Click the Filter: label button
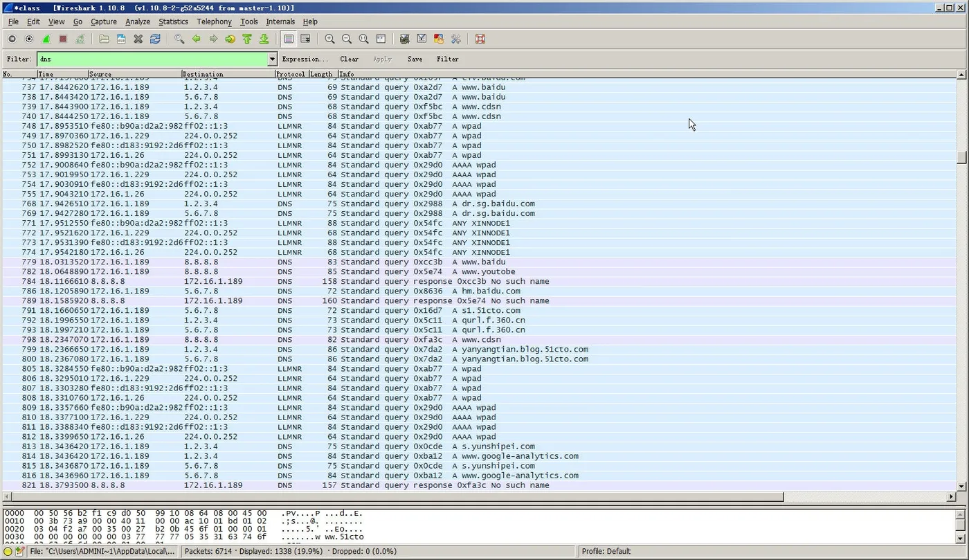The height and width of the screenshot is (560, 969). 19,60
